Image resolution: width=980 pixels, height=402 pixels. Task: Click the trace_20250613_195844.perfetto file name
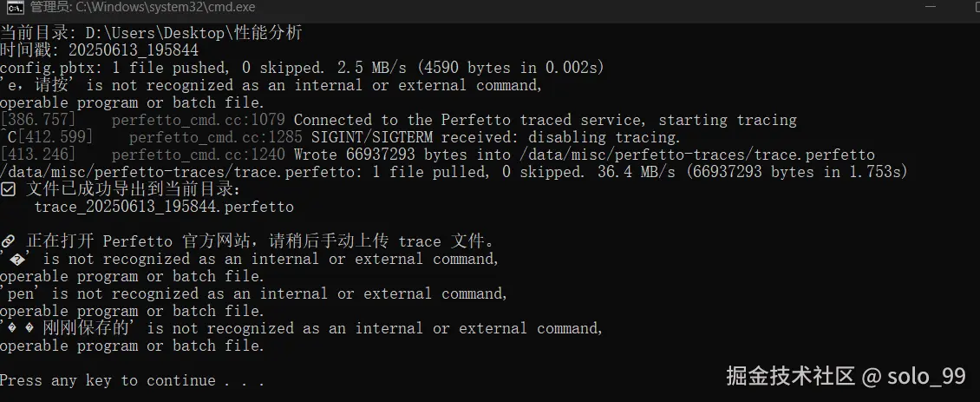tap(164, 207)
